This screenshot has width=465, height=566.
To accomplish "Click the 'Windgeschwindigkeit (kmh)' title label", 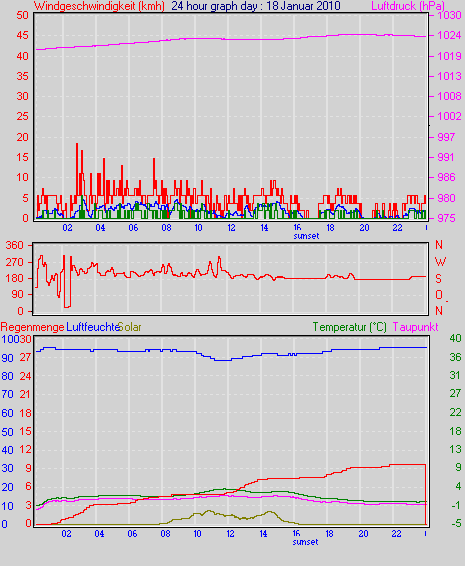I will 99,6.
